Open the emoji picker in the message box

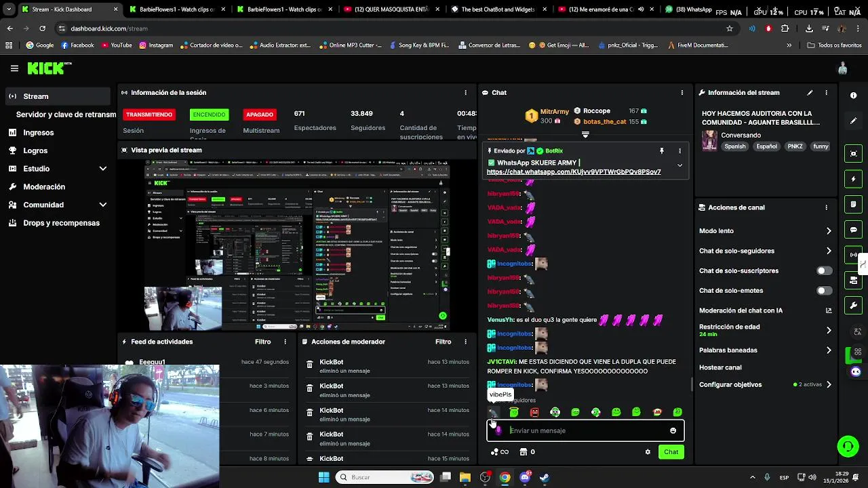[x=673, y=430]
